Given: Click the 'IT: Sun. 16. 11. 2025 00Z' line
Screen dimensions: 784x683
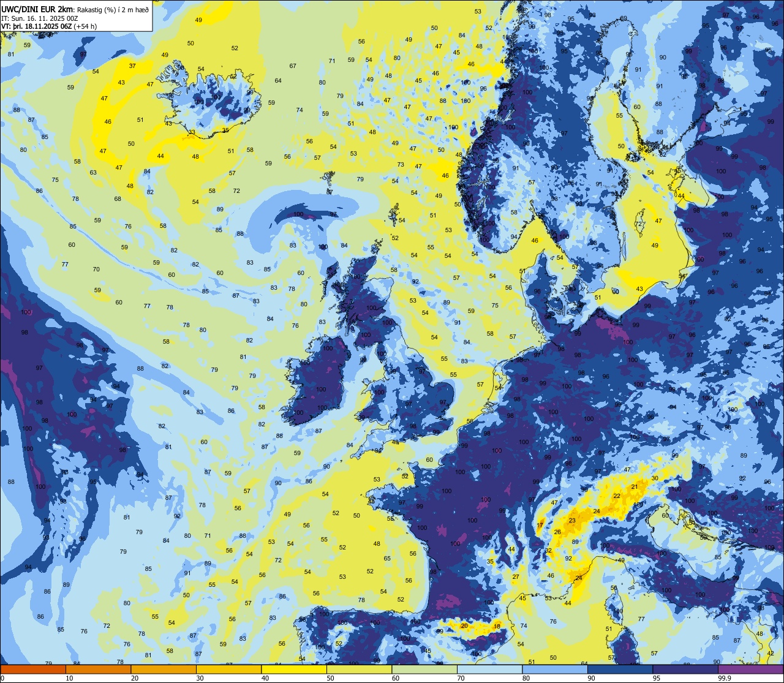Looking at the screenshot, I should [x=39, y=18].
